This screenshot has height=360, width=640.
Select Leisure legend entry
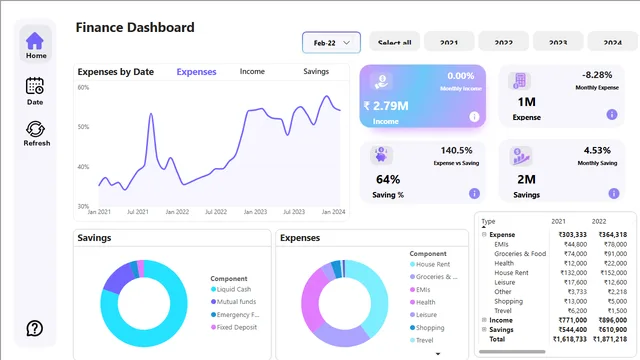(423, 315)
